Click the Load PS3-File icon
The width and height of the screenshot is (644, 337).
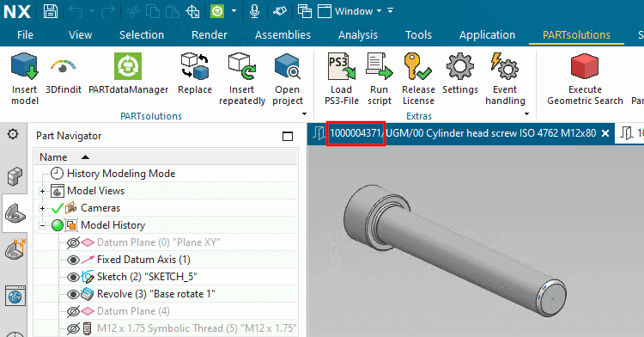pyautogui.click(x=341, y=66)
